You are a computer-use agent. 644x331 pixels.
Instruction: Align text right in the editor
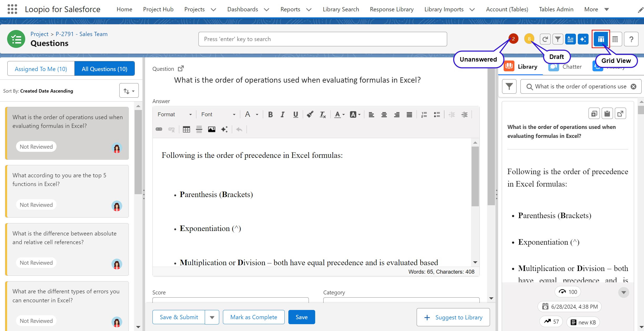tap(397, 114)
